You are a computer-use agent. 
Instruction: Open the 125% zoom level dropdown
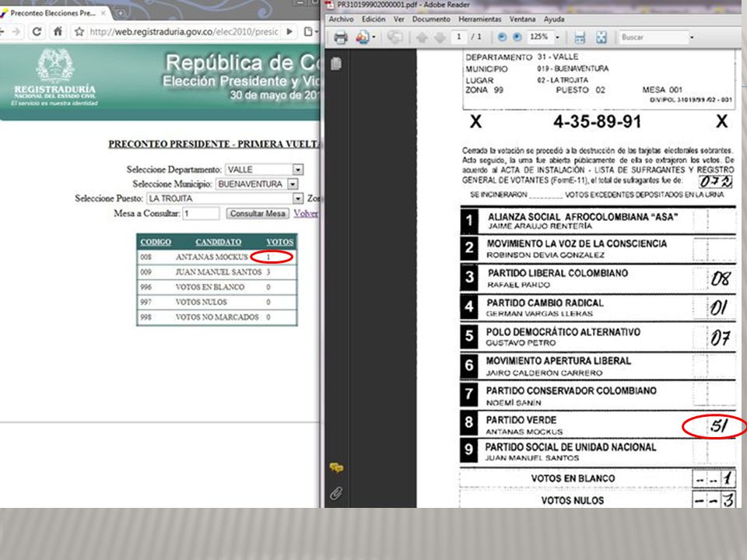coord(557,37)
